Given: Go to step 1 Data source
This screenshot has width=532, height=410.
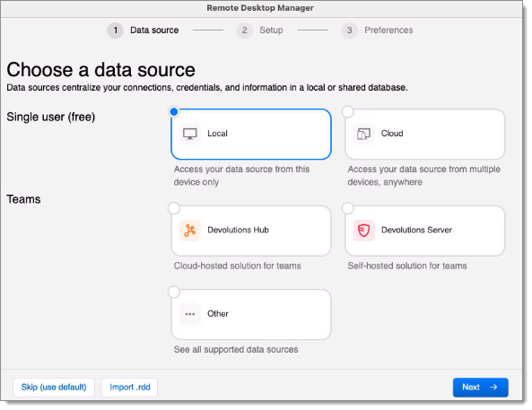Looking at the screenshot, I should pyautogui.click(x=143, y=31).
